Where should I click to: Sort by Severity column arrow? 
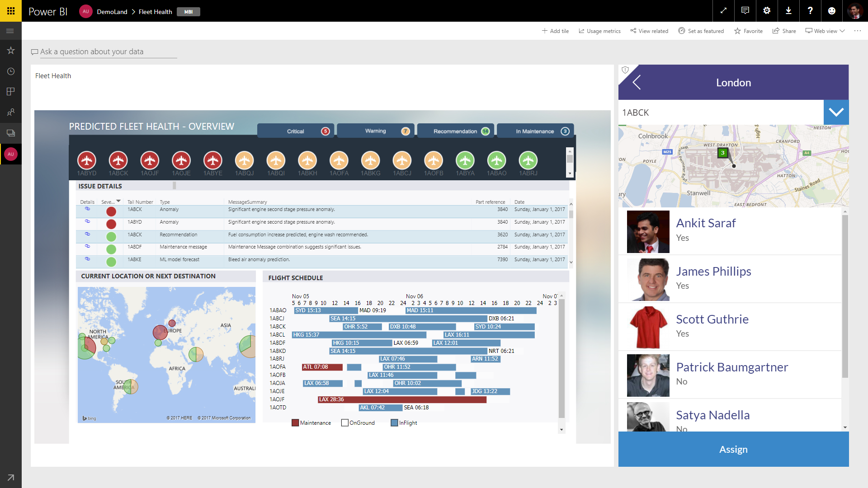point(118,201)
